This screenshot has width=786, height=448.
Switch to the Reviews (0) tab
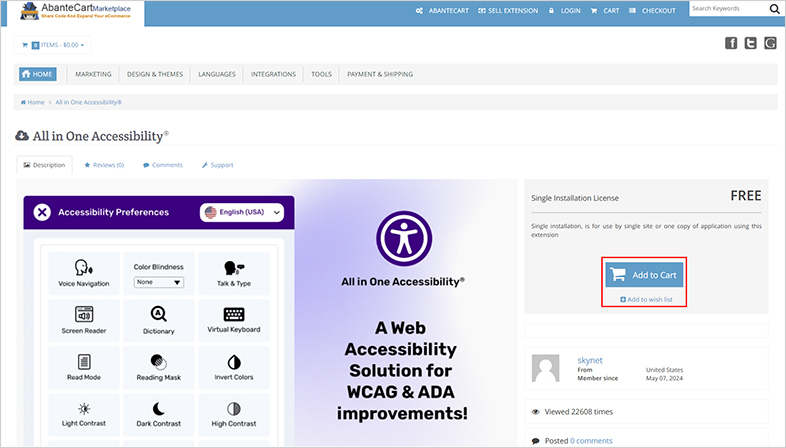click(104, 165)
